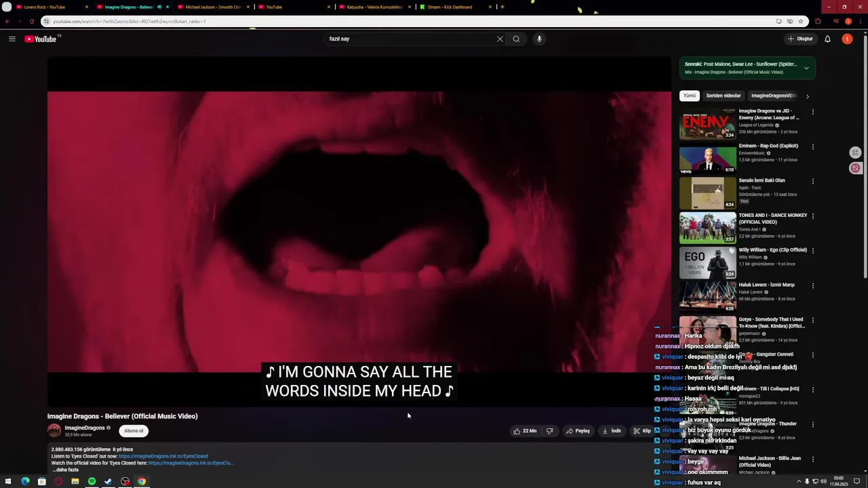
Task: Open the ImagineDragons channel name link
Action: tap(85, 428)
